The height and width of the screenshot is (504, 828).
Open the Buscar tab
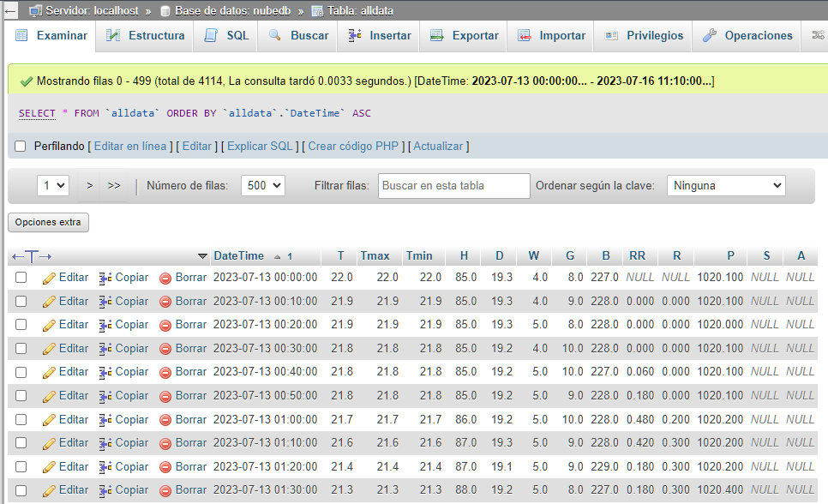pos(298,35)
